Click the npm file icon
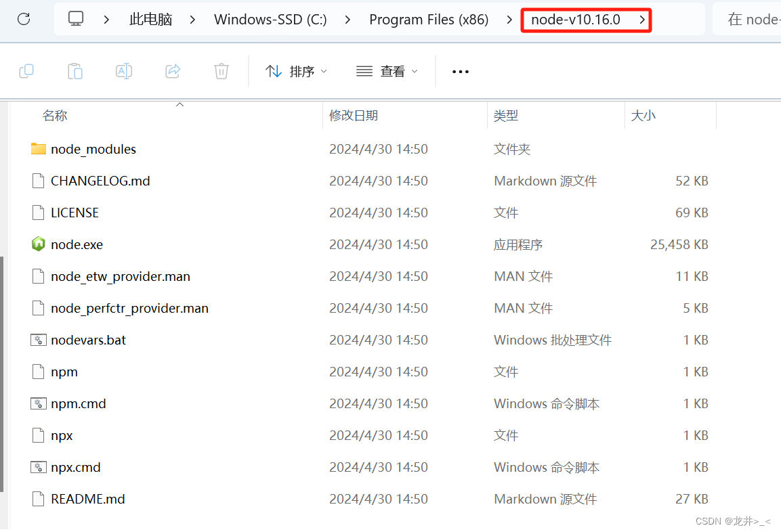781x532 pixels. click(39, 372)
